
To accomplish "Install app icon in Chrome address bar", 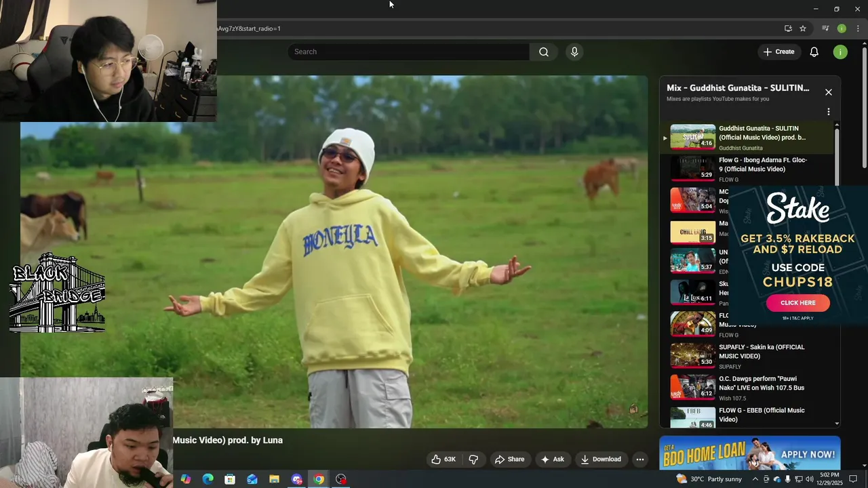I will [788, 28].
